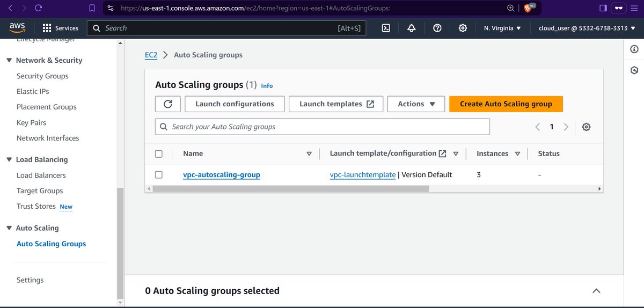Click the browser address bar URL
Screen dimensions: 644x308
click(x=255, y=8)
